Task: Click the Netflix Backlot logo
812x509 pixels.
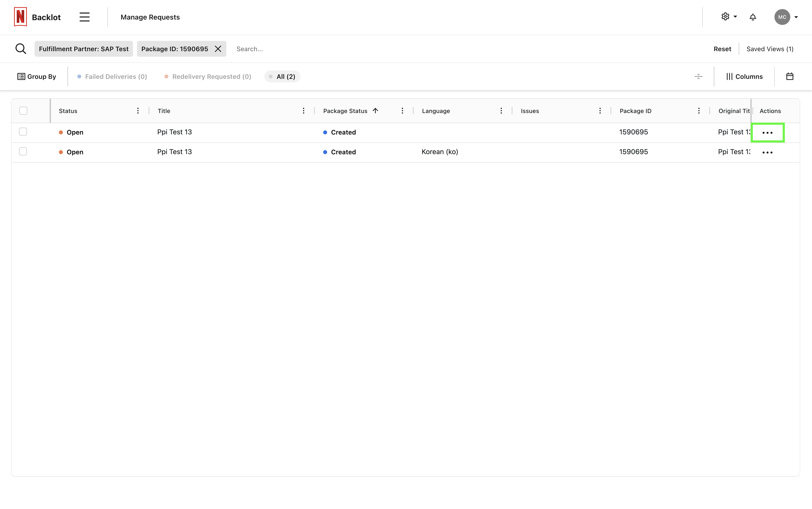Action: click(x=21, y=17)
